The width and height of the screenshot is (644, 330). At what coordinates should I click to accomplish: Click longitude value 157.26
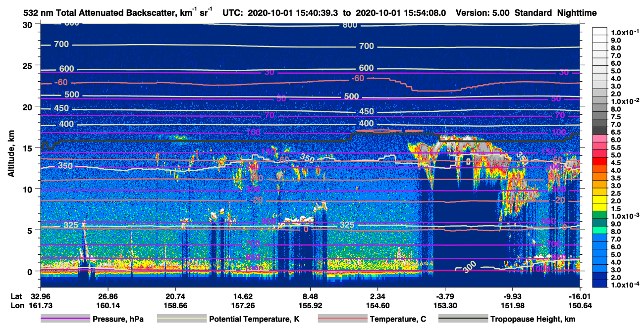(243, 305)
